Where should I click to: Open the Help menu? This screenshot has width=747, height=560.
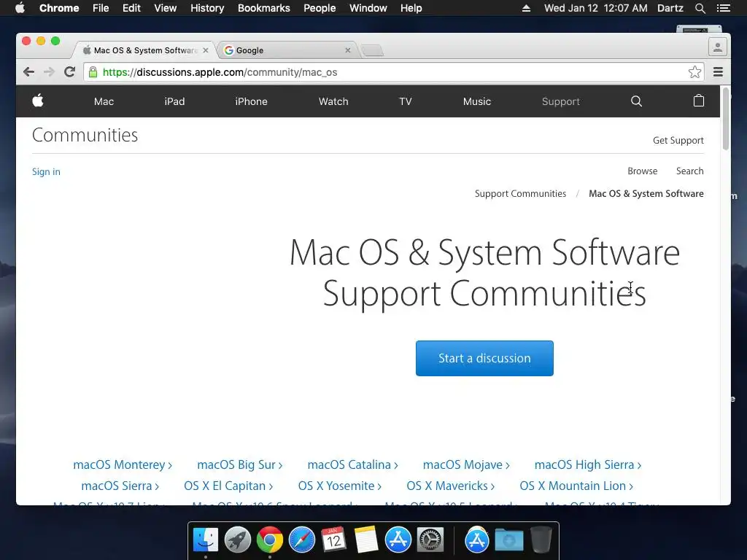tap(411, 8)
